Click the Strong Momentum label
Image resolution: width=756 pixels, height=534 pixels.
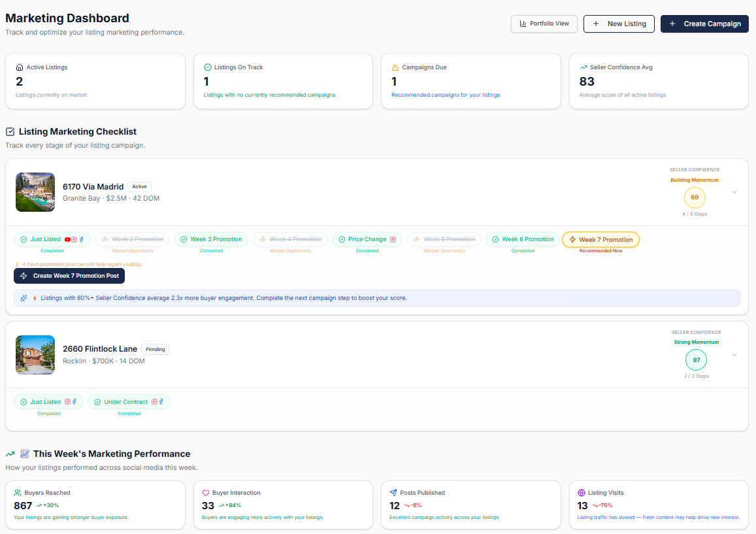(697, 342)
